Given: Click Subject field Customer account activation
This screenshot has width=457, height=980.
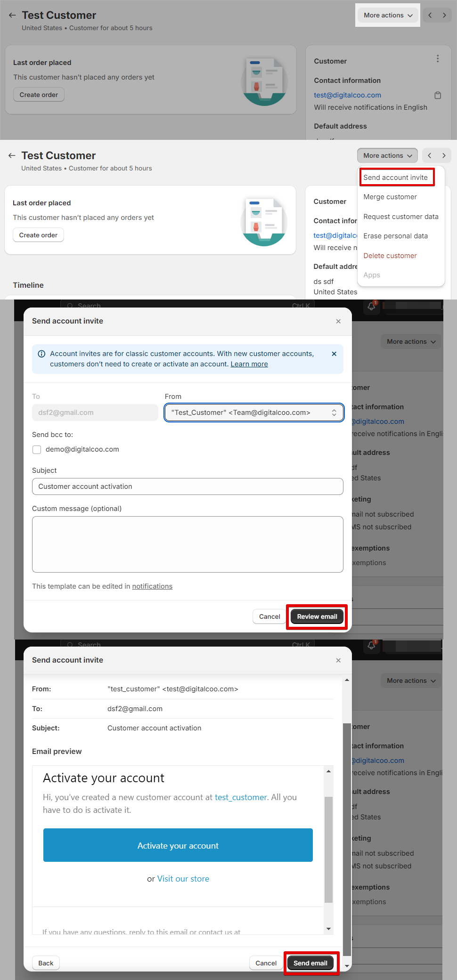Looking at the screenshot, I should pos(188,486).
